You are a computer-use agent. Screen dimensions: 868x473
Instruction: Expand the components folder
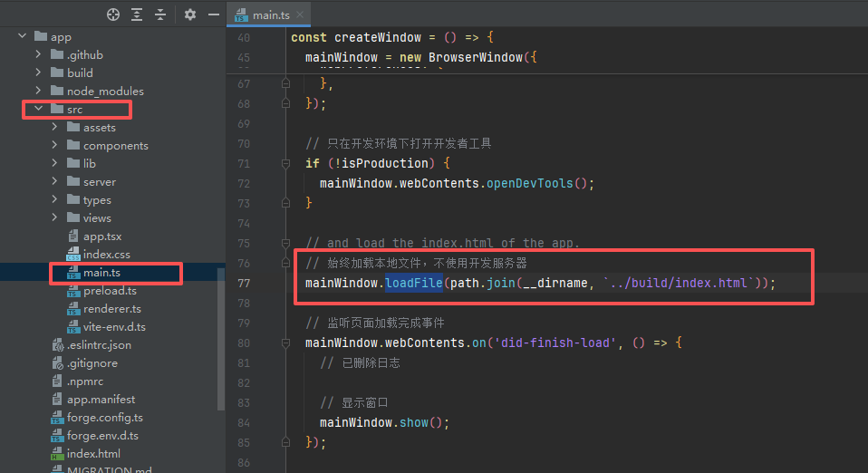(x=54, y=145)
